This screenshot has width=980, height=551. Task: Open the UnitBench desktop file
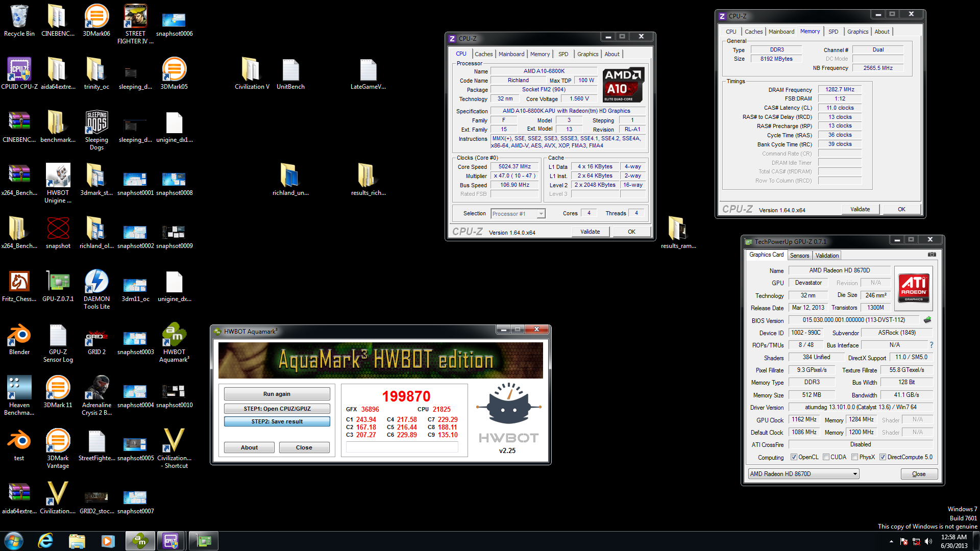(290, 73)
